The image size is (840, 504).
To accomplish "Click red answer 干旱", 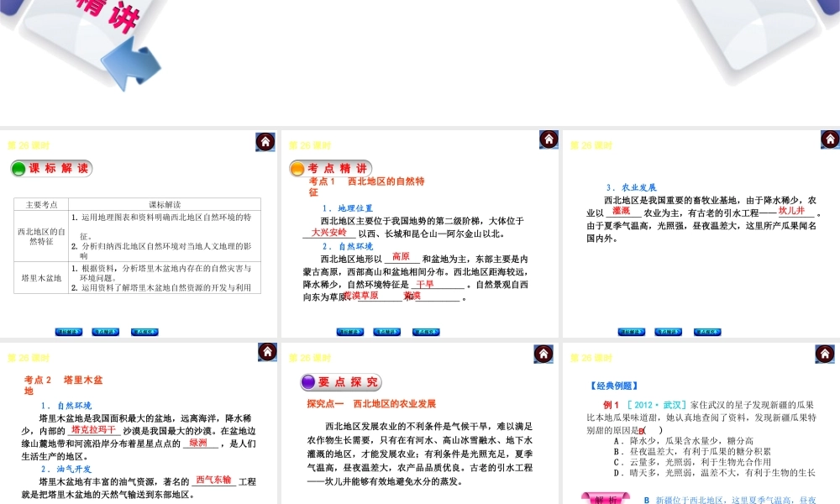I will [425, 285].
